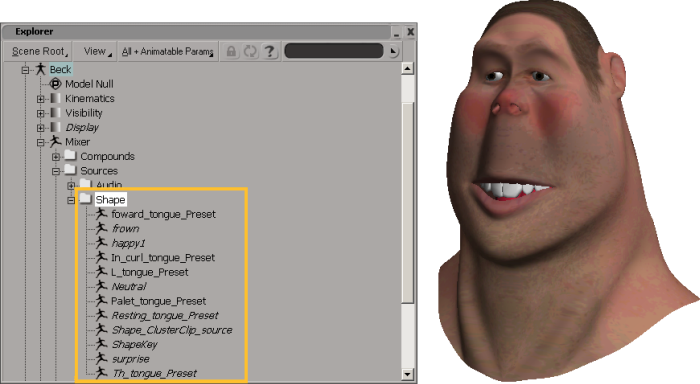Open All + Animatable Params filter dropdown

tap(168, 51)
